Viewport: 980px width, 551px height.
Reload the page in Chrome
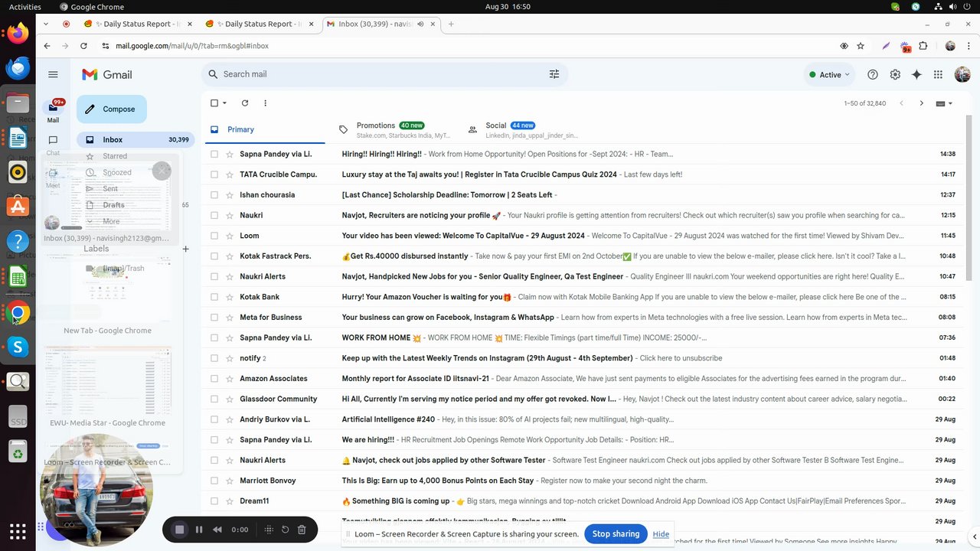[83, 46]
